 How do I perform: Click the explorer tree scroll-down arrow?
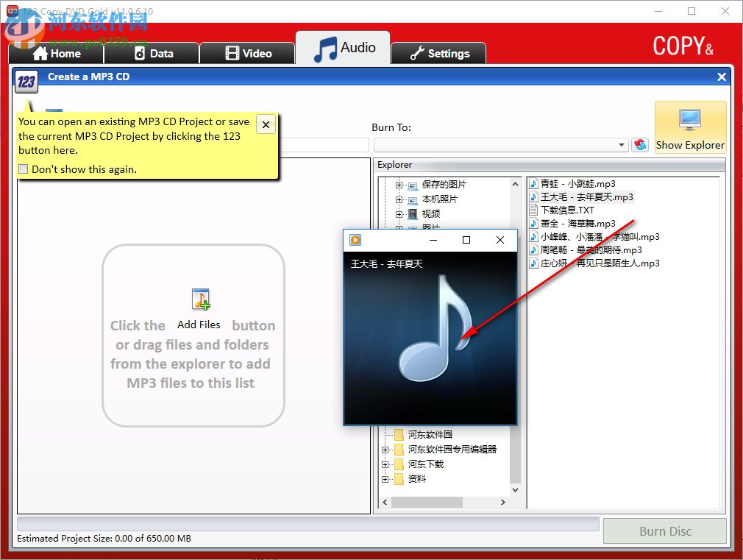(x=516, y=490)
